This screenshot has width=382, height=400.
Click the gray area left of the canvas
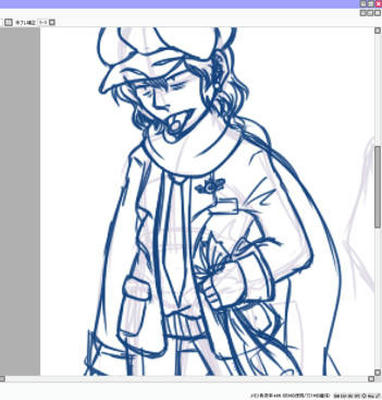pyautogui.click(x=20, y=201)
